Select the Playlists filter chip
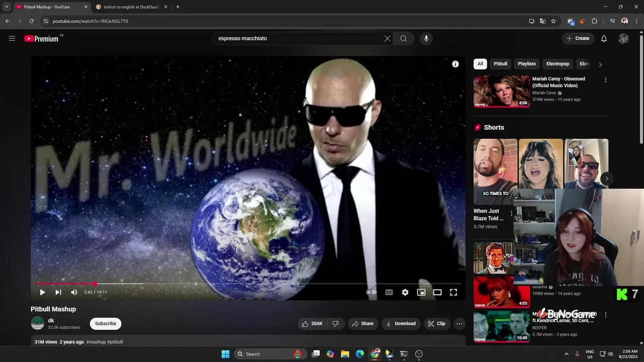The width and height of the screenshot is (644, 362). [x=527, y=64]
